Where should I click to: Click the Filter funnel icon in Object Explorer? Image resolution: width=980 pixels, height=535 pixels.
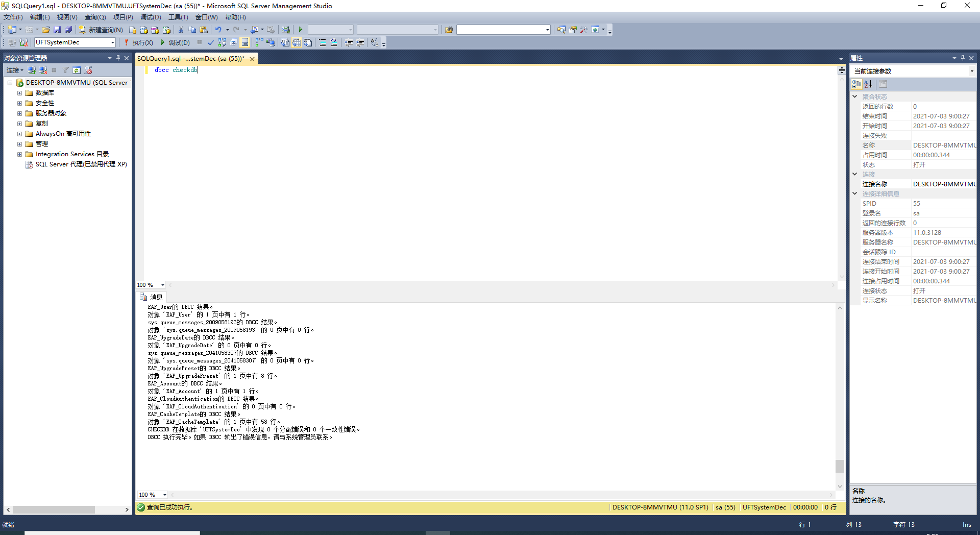click(65, 70)
